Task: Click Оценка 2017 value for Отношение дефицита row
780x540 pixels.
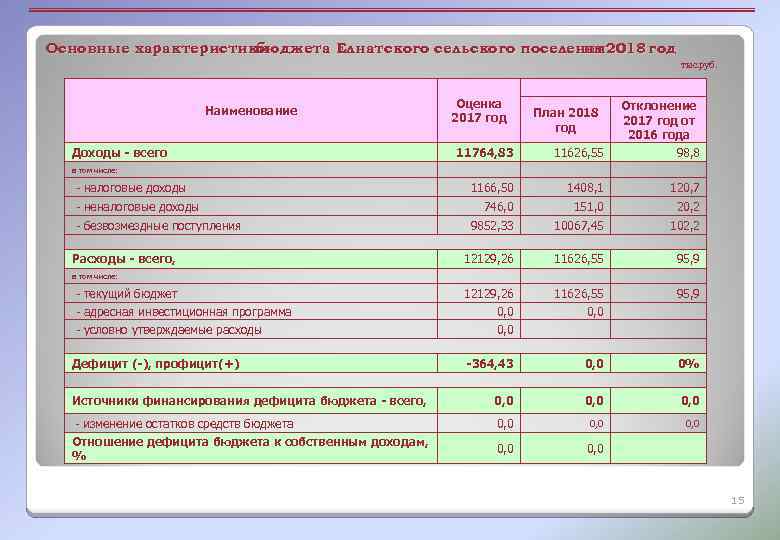Action: (x=505, y=449)
